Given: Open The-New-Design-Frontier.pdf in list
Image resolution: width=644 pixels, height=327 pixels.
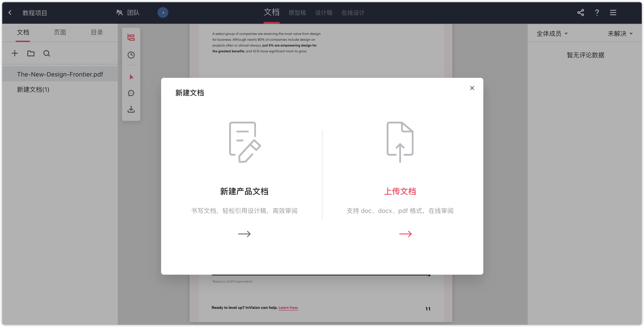Looking at the screenshot, I should (60, 74).
